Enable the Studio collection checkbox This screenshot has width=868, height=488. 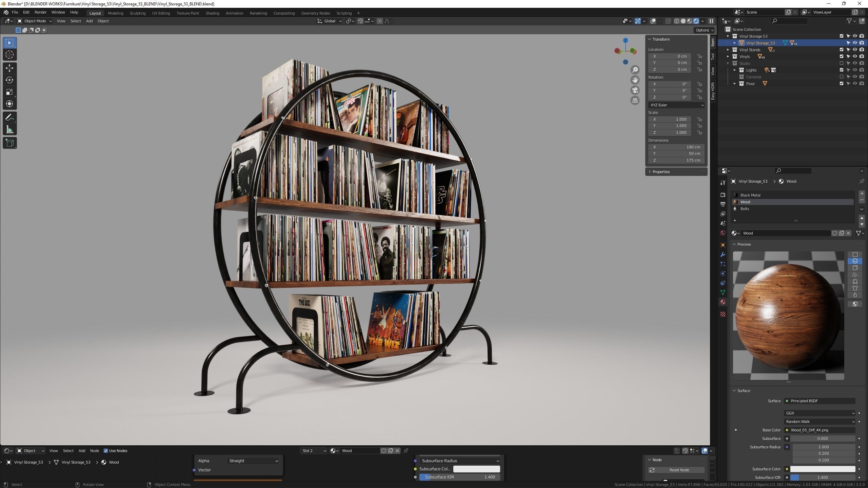841,63
